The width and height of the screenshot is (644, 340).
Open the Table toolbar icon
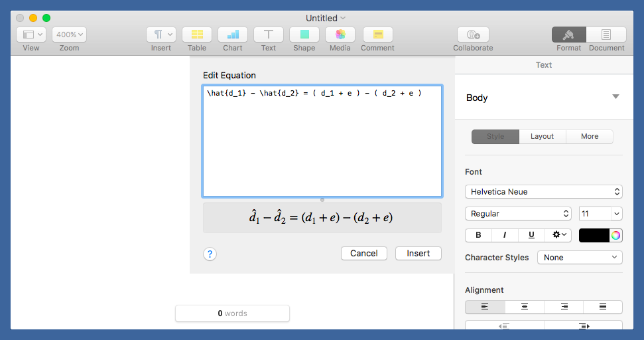coord(197,35)
